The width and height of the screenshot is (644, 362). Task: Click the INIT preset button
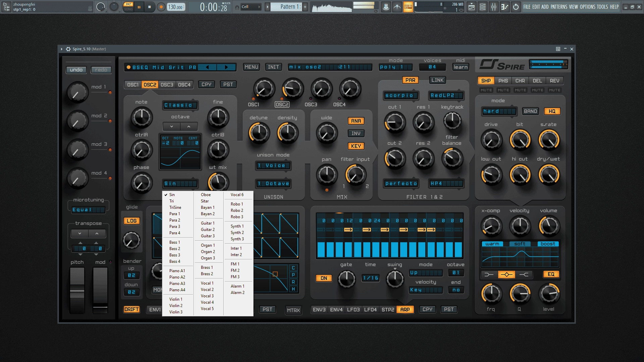point(273,67)
